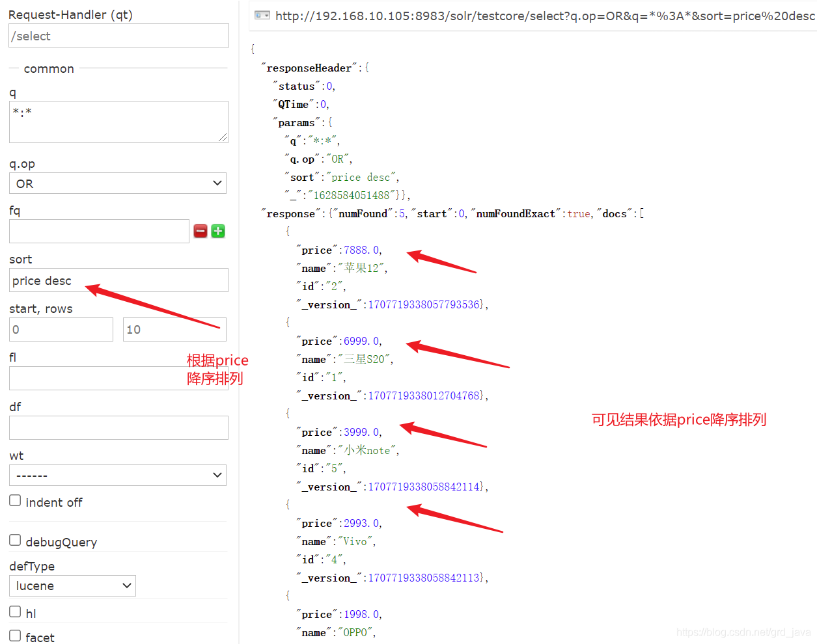Click the numFoundExact value true
The width and height of the screenshot is (817, 644).
pyautogui.click(x=579, y=214)
